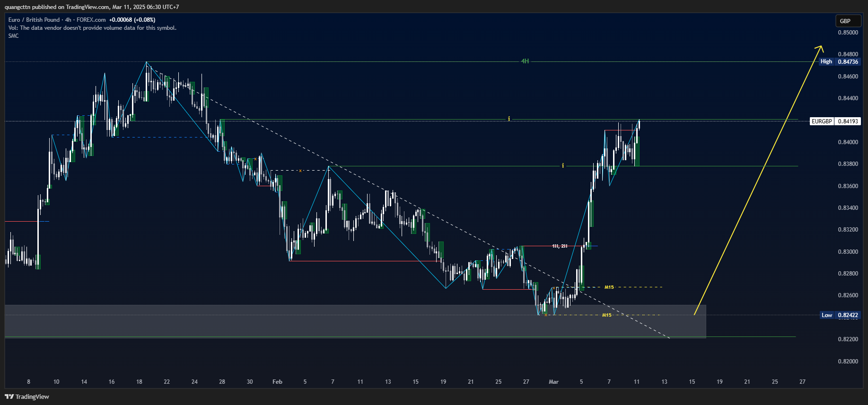
Task: Click the 4H label on green line
Action: click(525, 61)
